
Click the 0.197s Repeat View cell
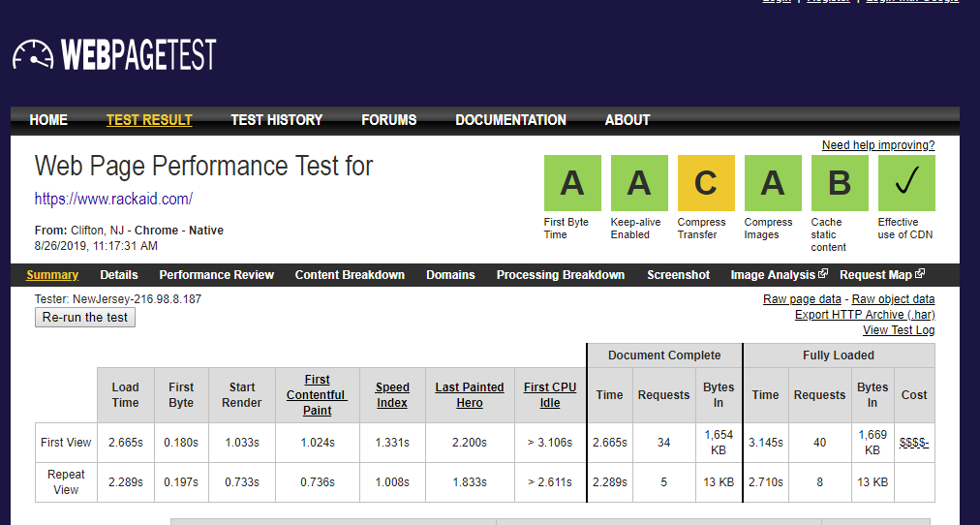coord(181,481)
